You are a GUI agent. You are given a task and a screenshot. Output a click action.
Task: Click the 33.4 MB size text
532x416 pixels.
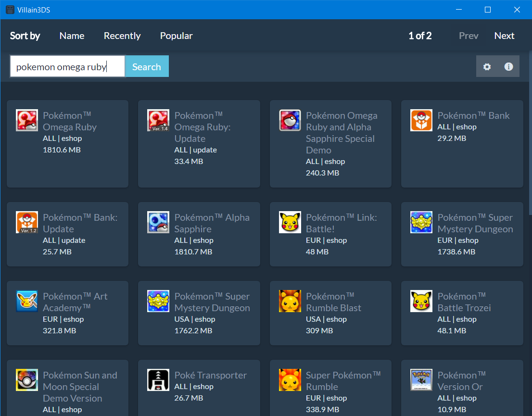point(189,161)
